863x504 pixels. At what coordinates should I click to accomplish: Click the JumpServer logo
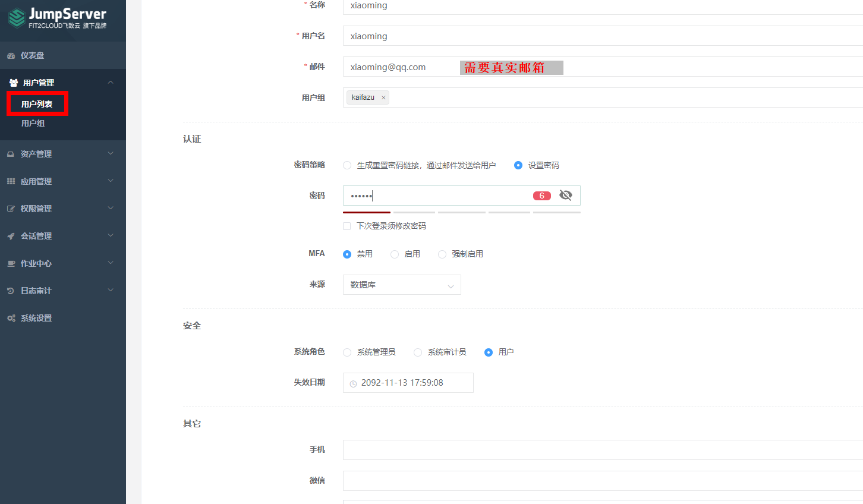(x=58, y=18)
